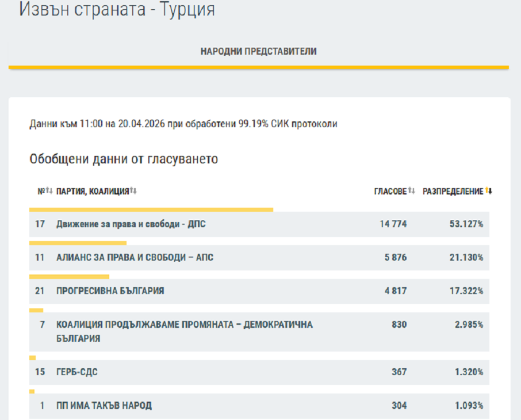Screen dimensions: 521x420
Task: Choose the ГЕРБ-СДС party row
Action: [x=76, y=372]
